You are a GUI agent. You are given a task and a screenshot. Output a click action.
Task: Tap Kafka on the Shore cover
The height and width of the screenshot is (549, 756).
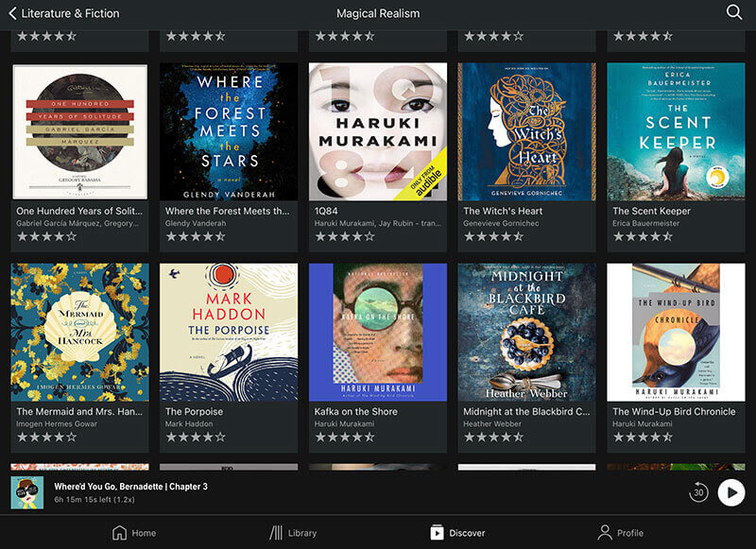tap(378, 332)
